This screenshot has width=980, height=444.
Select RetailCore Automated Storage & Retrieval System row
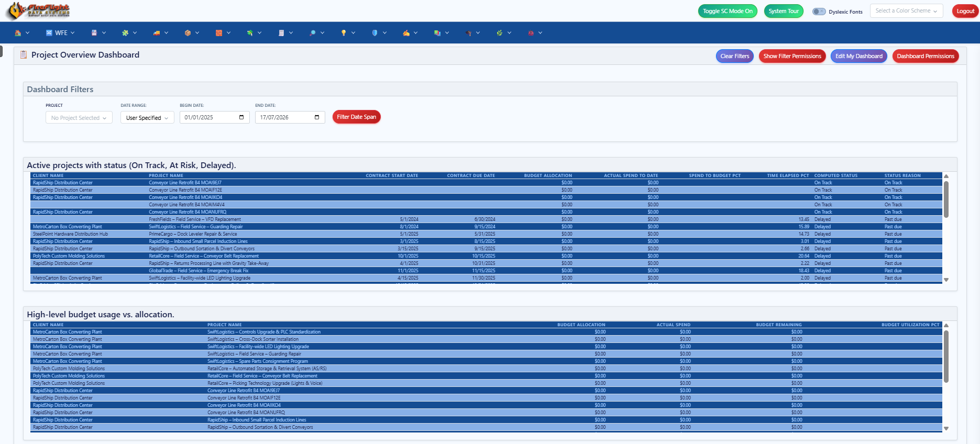coord(486,369)
